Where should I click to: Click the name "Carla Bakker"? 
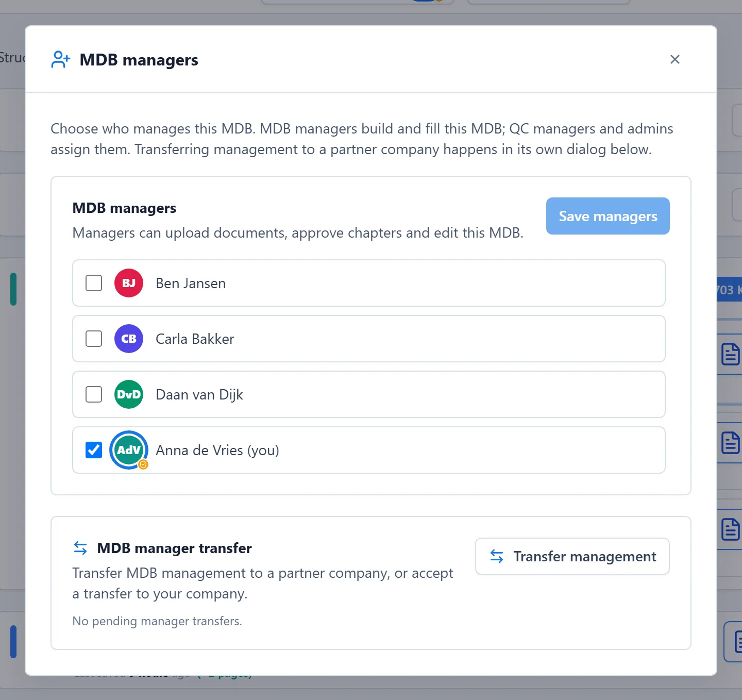coord(195,339)
